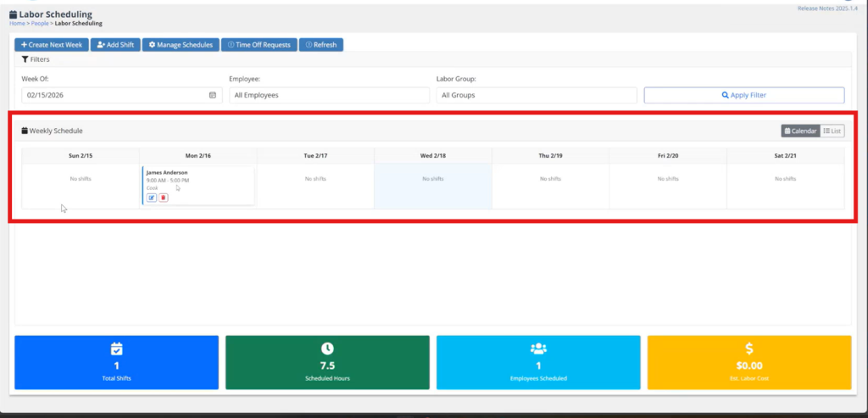Open the date picker calendar icon
The height and width of the screenshot is (418, 868).
click(213, 95)
